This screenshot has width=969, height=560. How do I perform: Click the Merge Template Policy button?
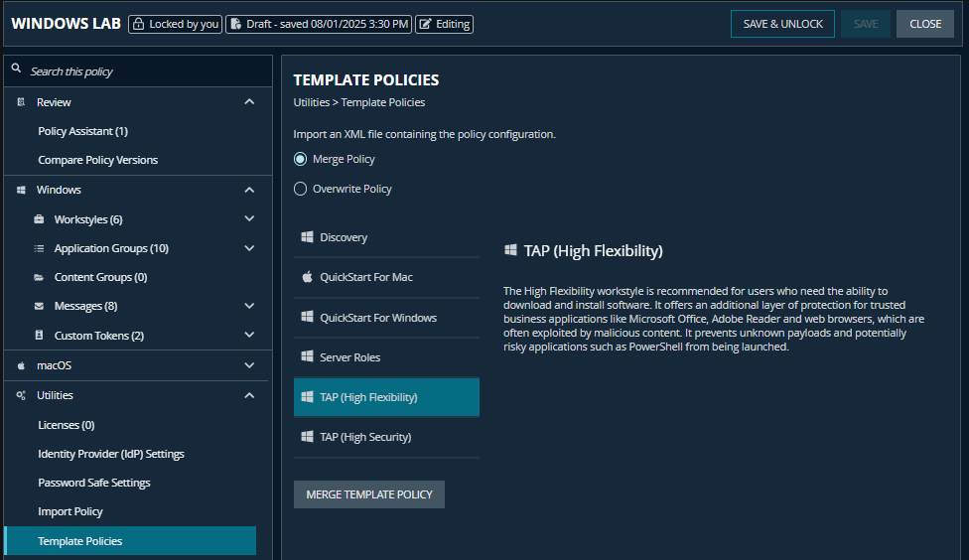pos(369,494)
